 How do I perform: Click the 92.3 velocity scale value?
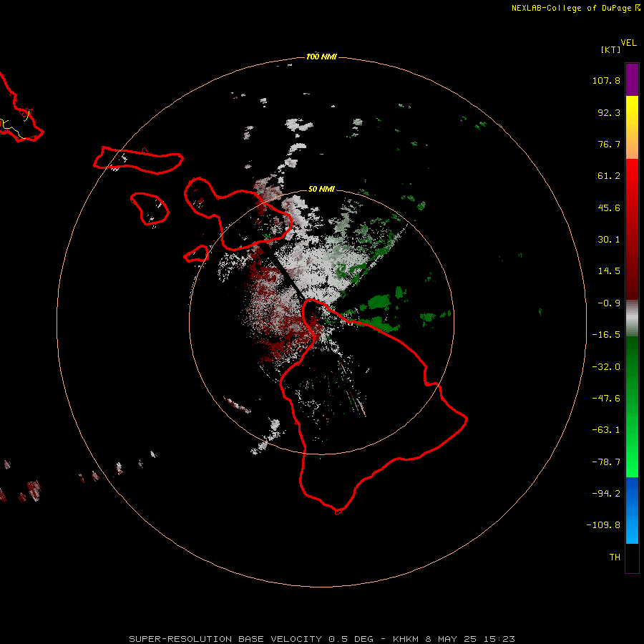609,112
